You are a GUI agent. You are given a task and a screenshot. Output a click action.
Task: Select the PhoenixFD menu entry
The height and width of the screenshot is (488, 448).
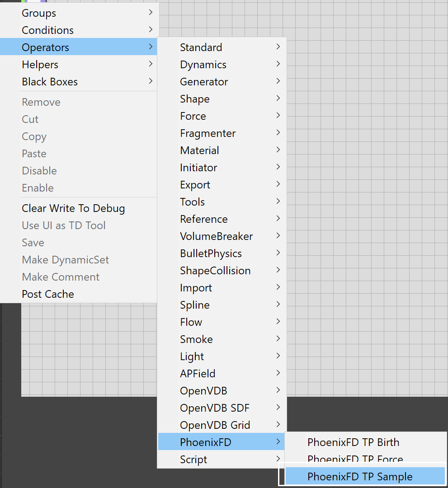(222, 442)
